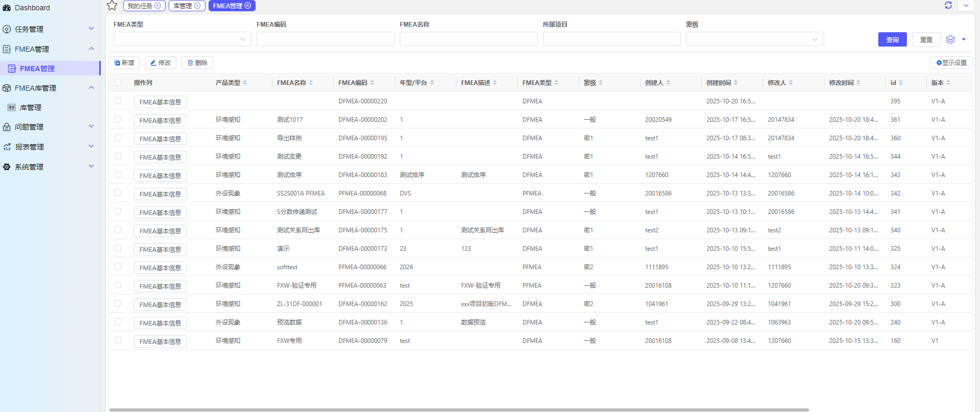Open the 密级 filter dropdown
Screen dimensions: 980x412
tap(754, 39)
